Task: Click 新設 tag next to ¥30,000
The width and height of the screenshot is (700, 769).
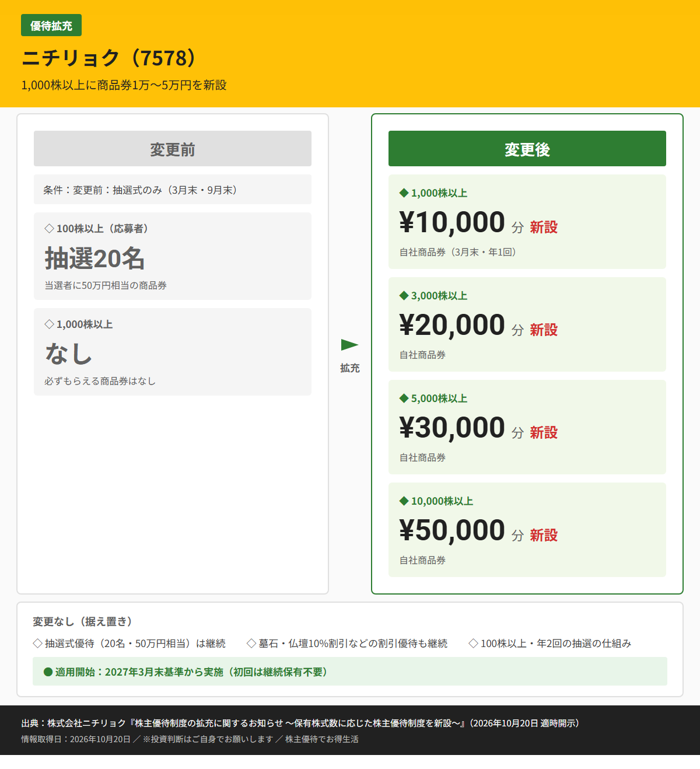Action: tap(544, 432)
